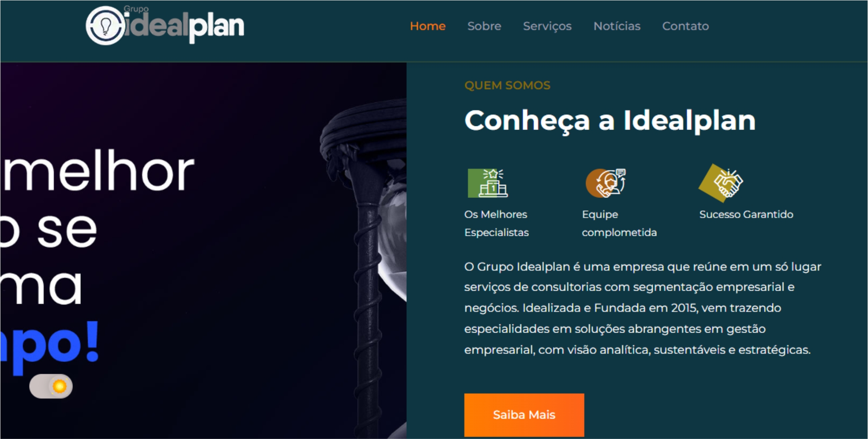Screen dimensions: 868x439
Task: Click the Conheça a Idealplan heading
Action: [x=610, y=121]
